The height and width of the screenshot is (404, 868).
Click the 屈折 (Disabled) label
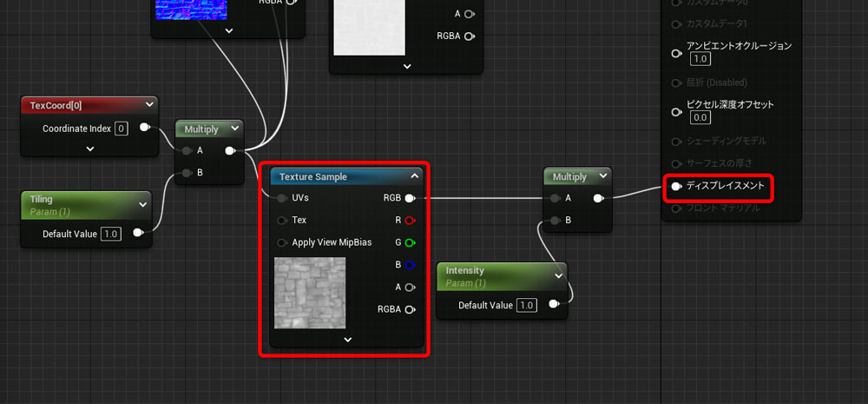717,83
